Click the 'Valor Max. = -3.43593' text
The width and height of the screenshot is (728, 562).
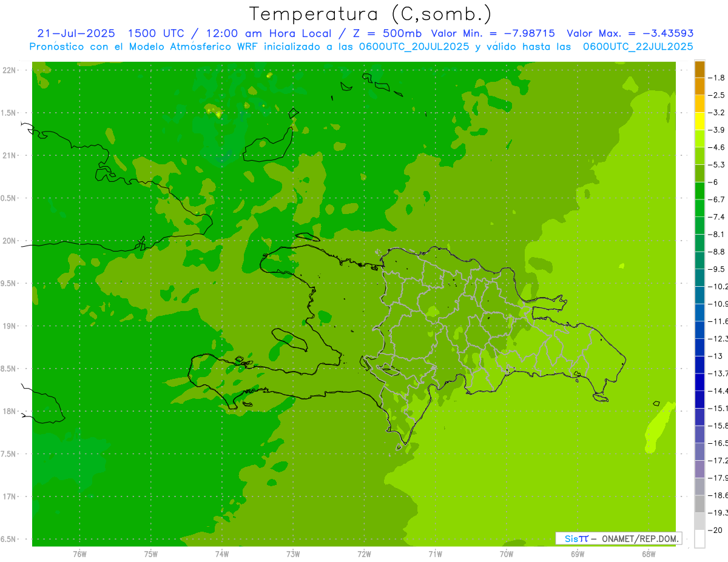(x=630, y=33)
